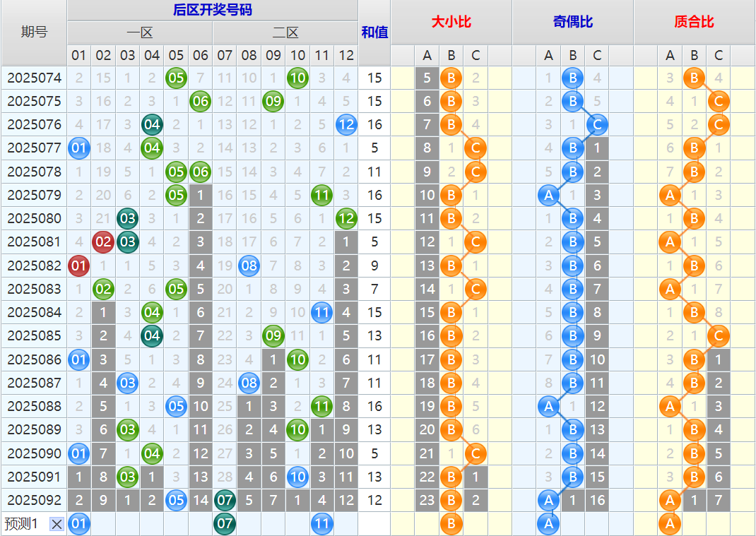This screenshot has height=536, width=756.
Task: Click the 和值 column header
Action: coord(374,32)
